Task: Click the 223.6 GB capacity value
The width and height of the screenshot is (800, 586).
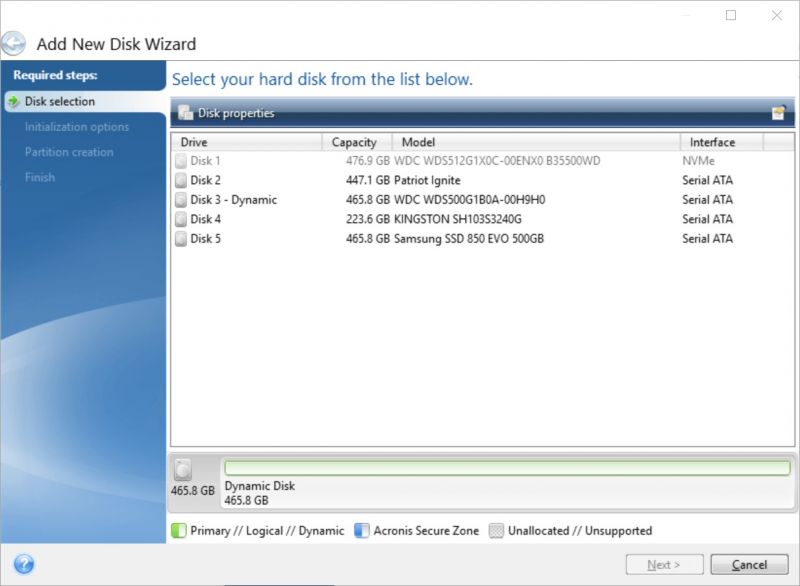Action: coord(368,219)
